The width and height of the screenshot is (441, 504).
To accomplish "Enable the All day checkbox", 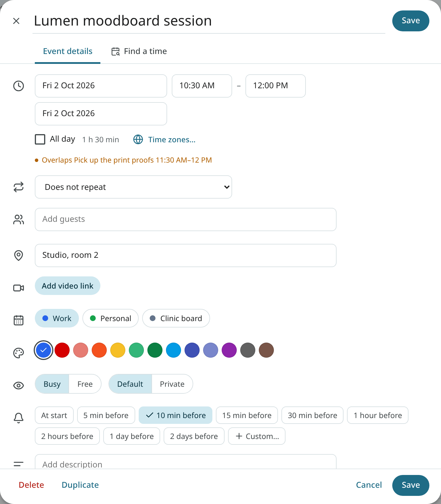I will coord(40,139).
